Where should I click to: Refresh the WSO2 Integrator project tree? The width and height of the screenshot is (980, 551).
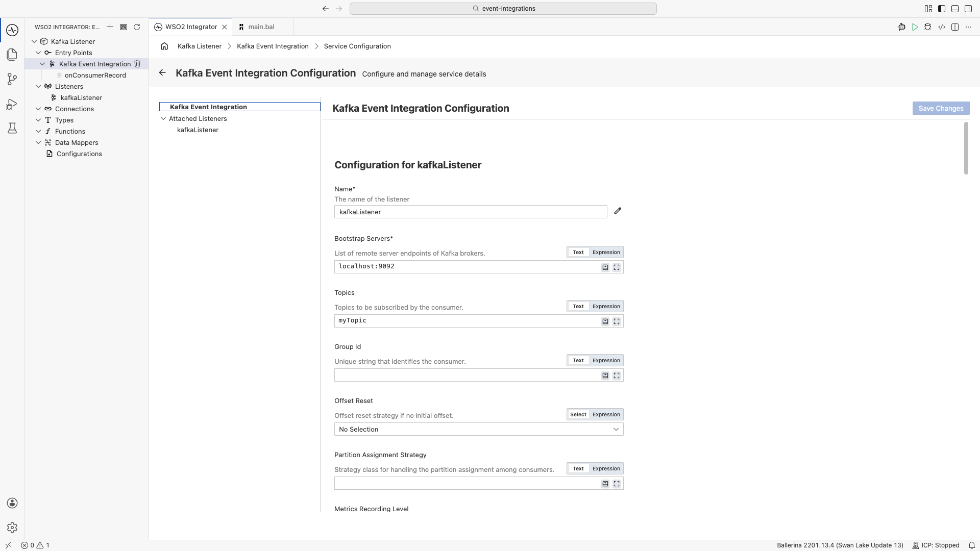137,27
